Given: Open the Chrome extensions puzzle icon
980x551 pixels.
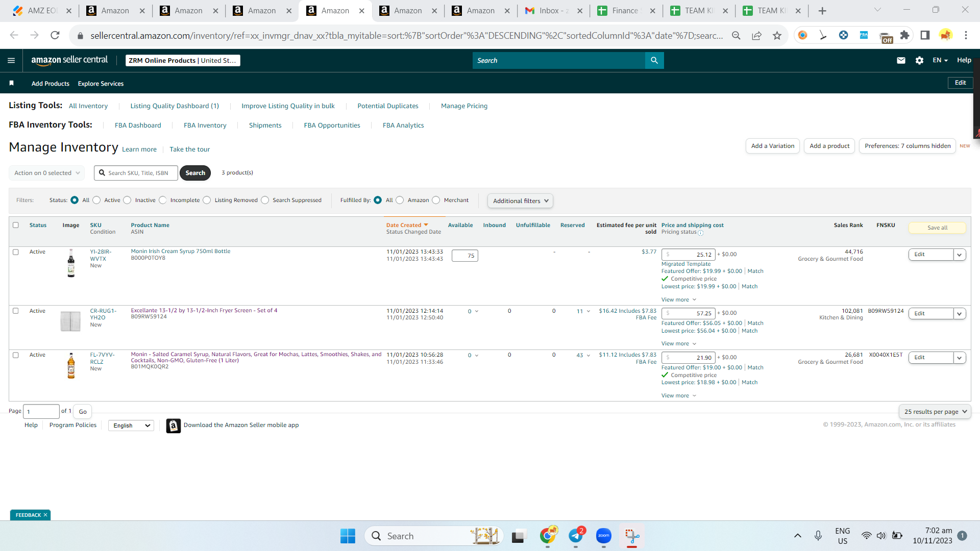Looking at the screenshot, I should coord(904,35).
